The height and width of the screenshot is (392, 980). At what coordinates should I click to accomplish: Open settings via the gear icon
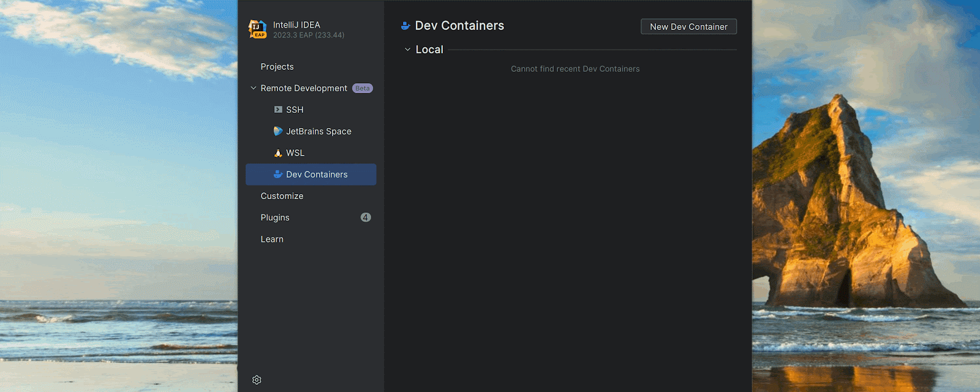pyautogui.click(x=257, y=380)
